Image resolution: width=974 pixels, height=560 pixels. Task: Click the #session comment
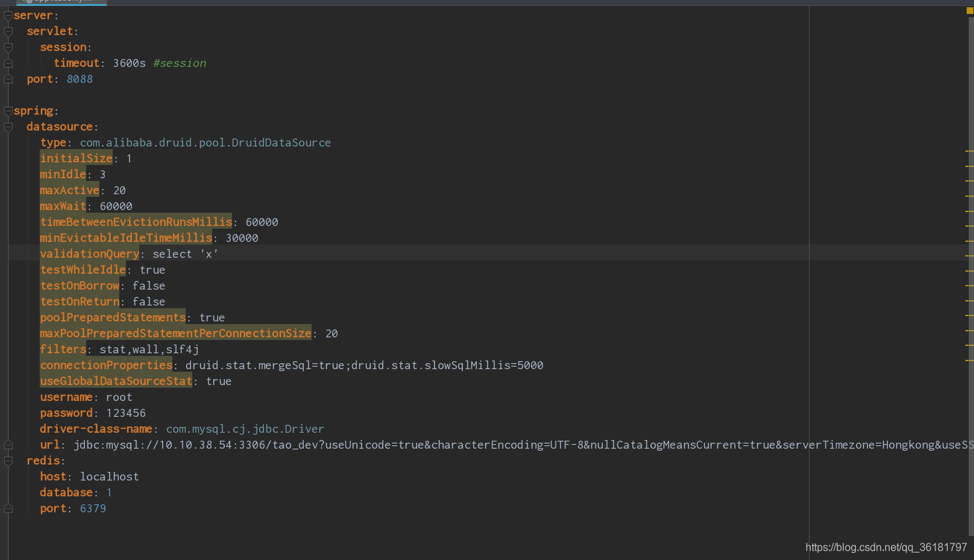coord(180,63)
